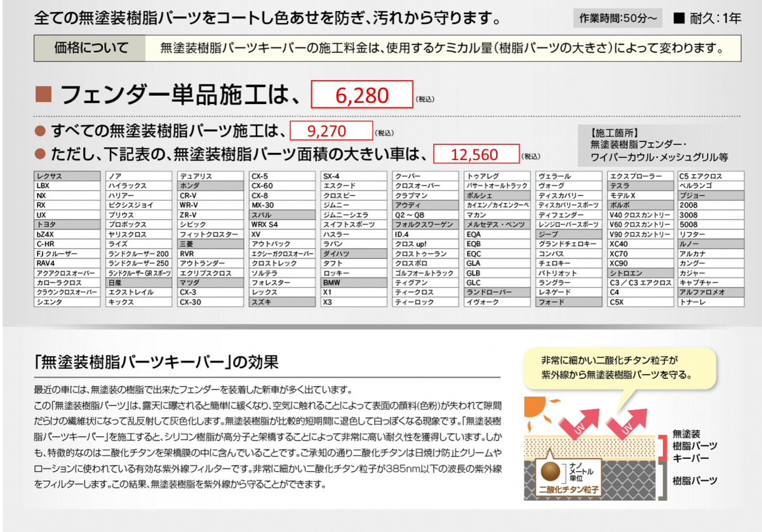Click the round bullet before ただし、下記表の

point(40,153)
